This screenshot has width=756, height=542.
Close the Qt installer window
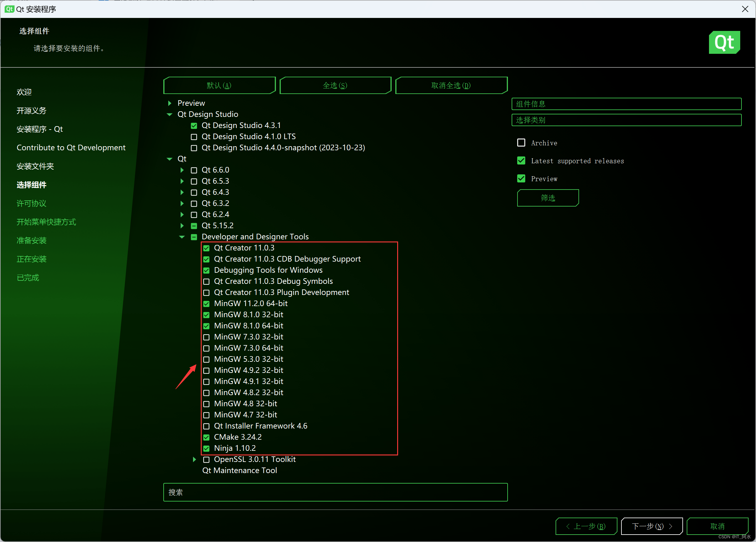(745, 9)
